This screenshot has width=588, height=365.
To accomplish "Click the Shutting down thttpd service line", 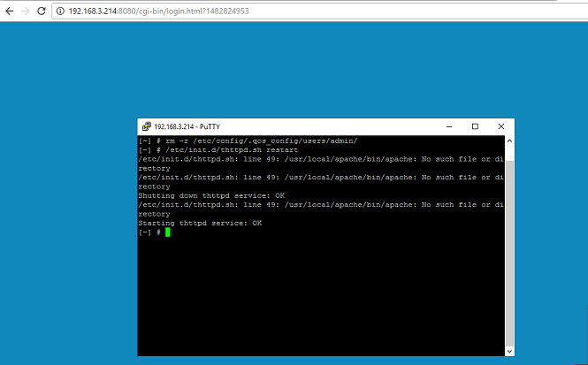I will tap(211, 195).
